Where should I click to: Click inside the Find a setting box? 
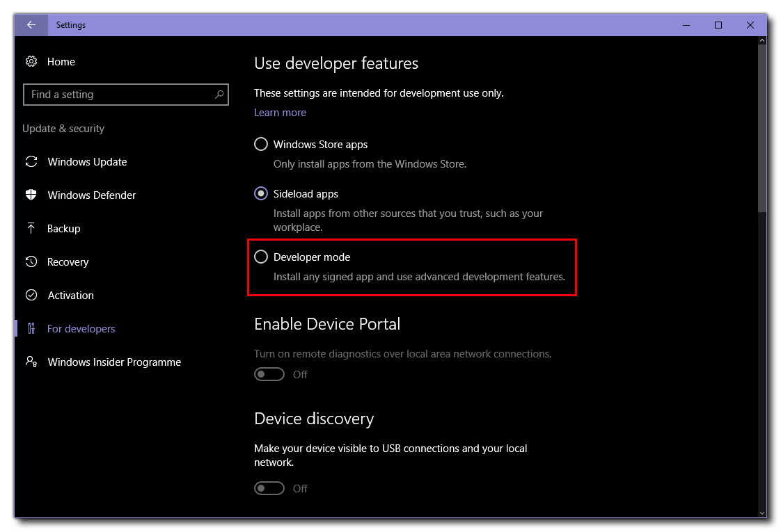111,94
